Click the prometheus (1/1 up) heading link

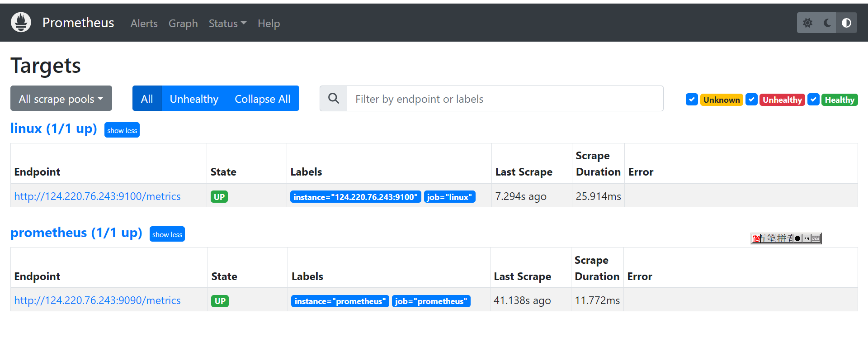tap(76, 233)
